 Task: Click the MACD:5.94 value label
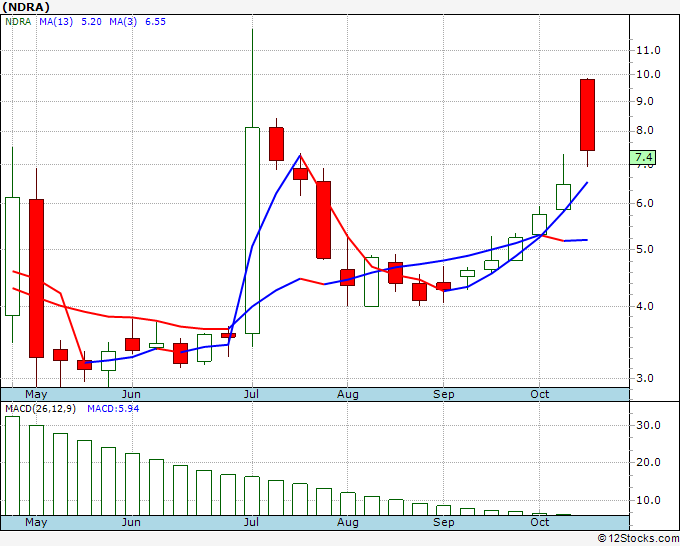[113, 409]
